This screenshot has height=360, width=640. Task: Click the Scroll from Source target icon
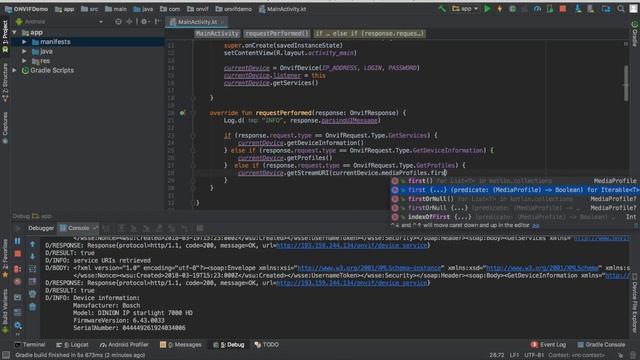point(118,22)
